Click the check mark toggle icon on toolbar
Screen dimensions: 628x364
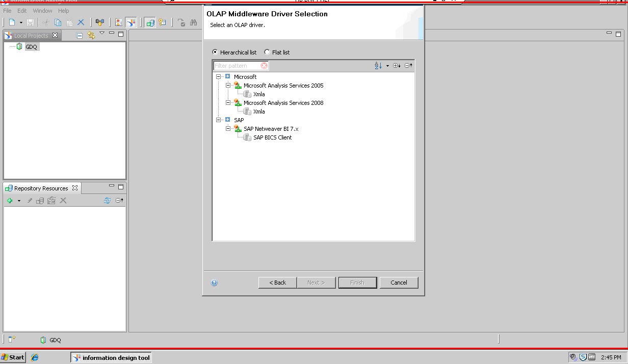[182, 22]
